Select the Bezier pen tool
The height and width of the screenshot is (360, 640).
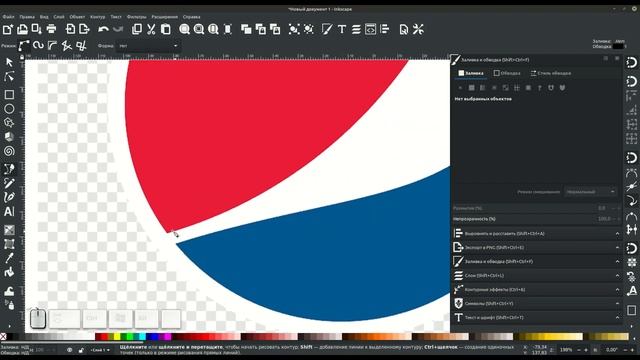point(9,169)
